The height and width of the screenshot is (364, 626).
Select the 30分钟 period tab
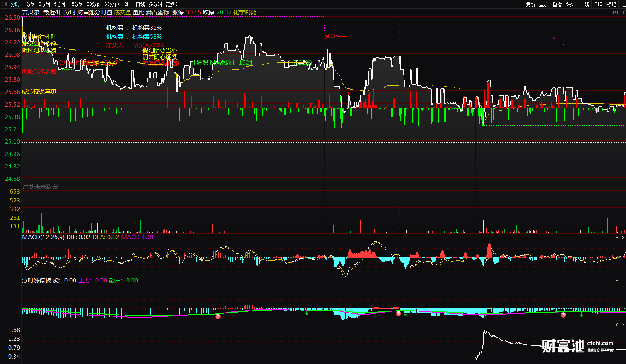[94, 4]
